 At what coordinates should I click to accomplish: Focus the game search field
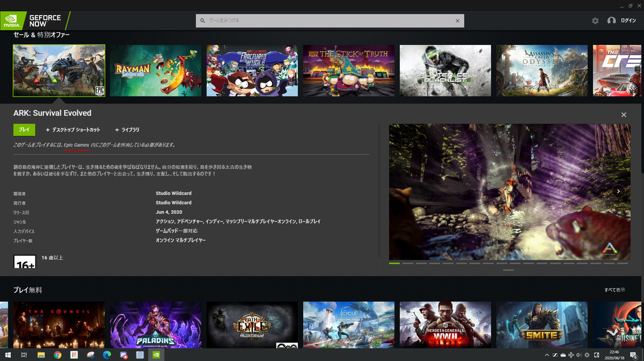point(330,20)
